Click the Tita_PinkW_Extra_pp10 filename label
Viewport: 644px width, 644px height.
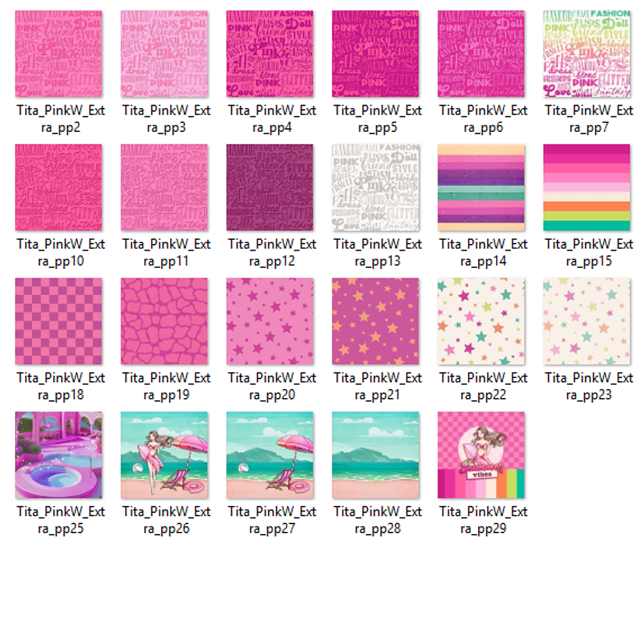pos(61,252)
